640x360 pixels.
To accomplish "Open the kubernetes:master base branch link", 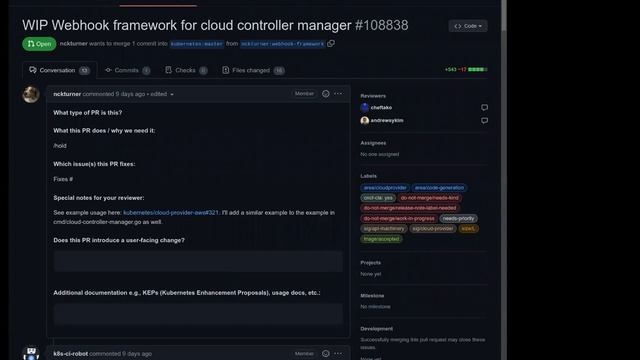I will (x=197, y=44).
